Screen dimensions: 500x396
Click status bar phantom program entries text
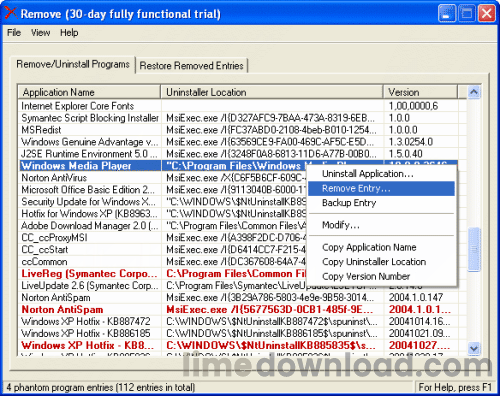pos(100,388)
